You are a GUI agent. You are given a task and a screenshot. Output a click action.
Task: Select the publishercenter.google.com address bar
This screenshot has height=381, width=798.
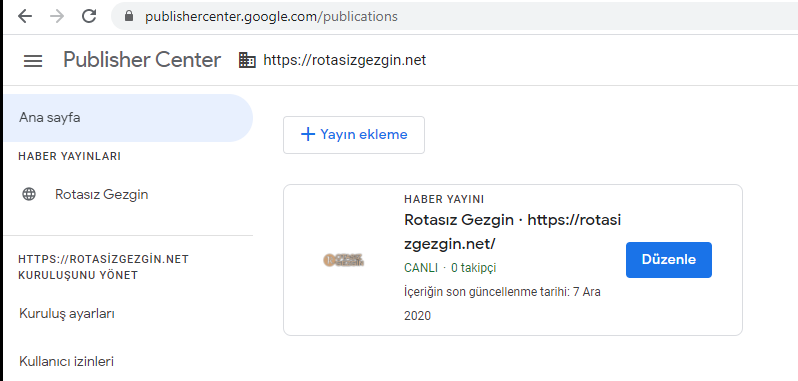pyautogui.click(x=454, y=16)
